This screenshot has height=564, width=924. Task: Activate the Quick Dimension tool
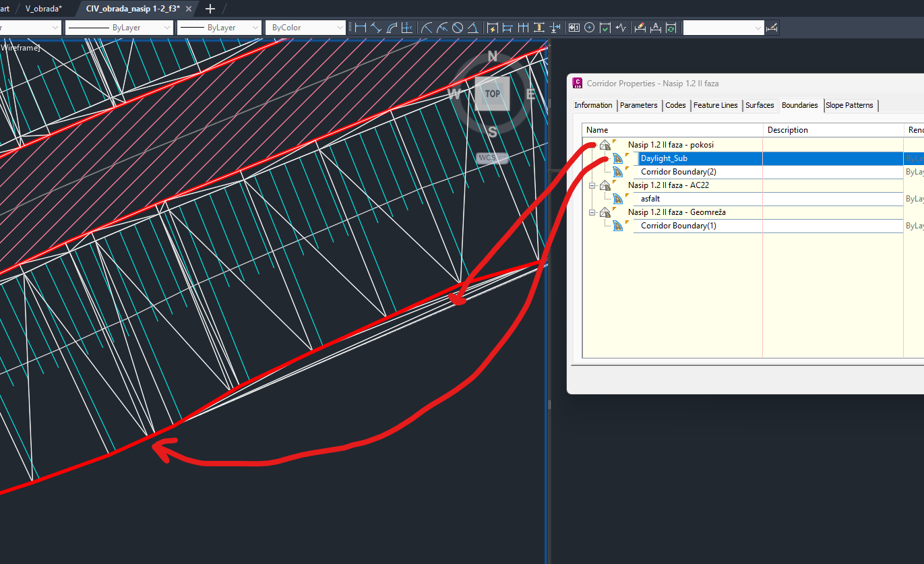pyautogui.click(x=493, y=28)
